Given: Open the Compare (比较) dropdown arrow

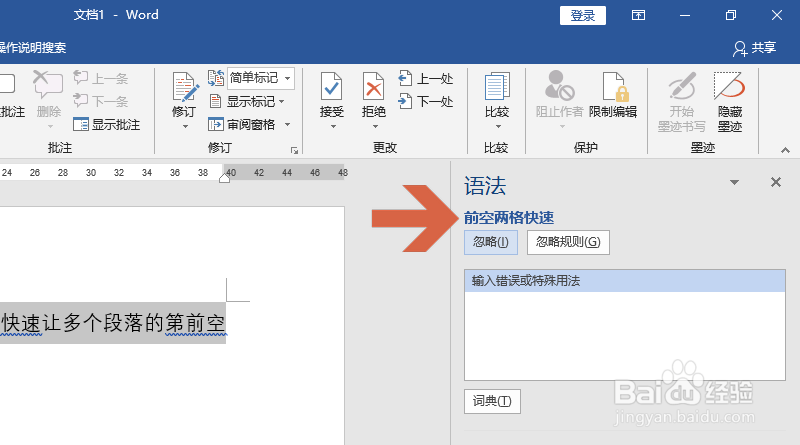Looking at the screenshot, I should tap(498, 126).
